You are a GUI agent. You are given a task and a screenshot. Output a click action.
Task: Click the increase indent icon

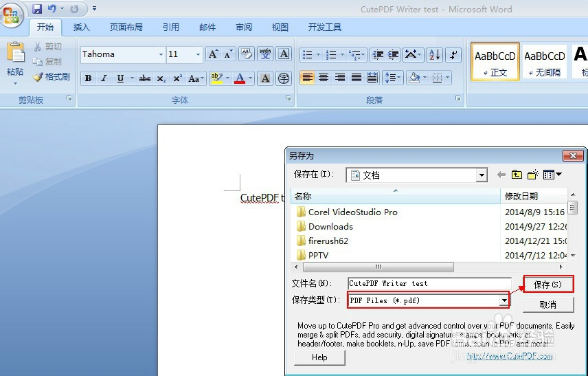click(393, 55)
